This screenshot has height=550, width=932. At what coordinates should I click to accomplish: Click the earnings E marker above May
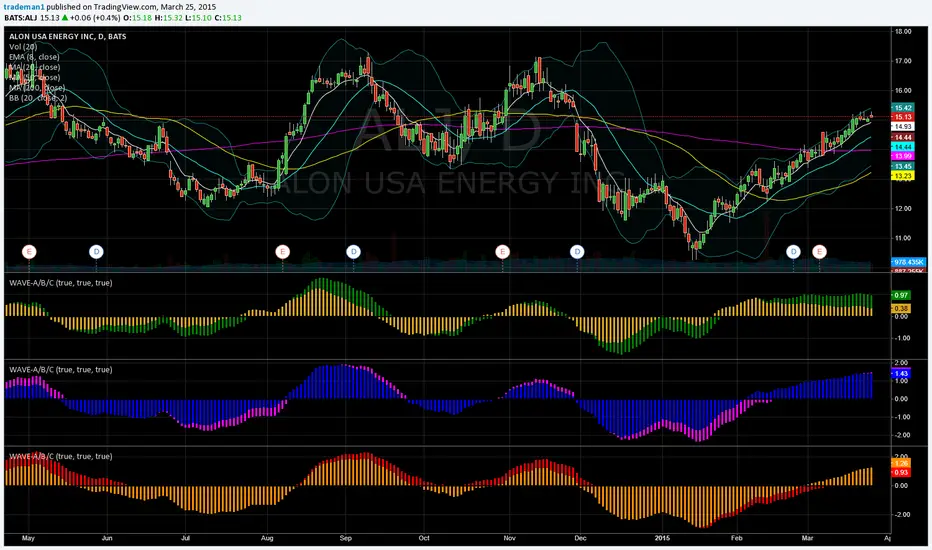click(x=29, y=252)
